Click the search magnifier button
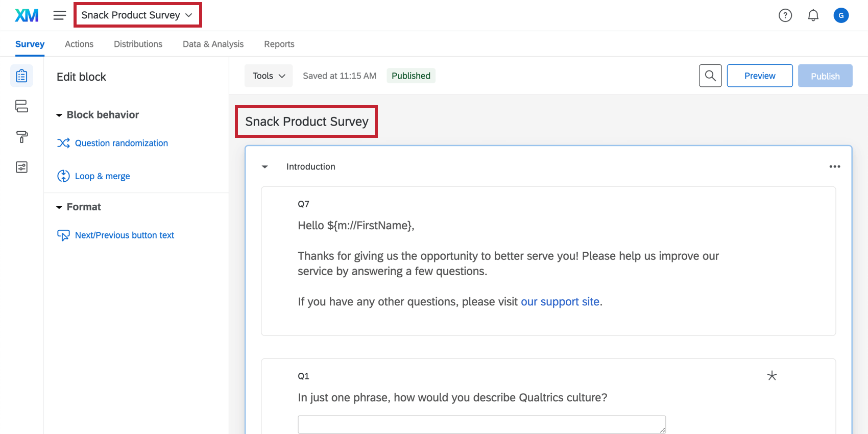 pyautogui.click(x=710, y=76)
